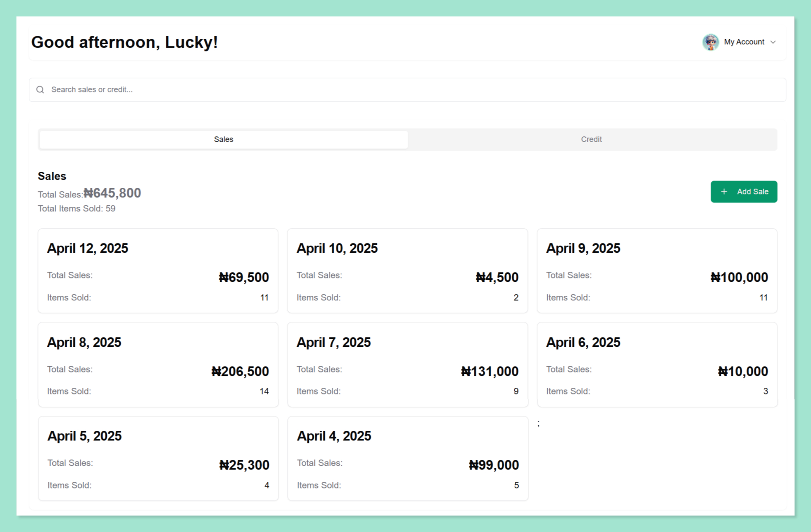Open the April 12, 2025 sales card
The image size is (811, 532).
[158, 271]
